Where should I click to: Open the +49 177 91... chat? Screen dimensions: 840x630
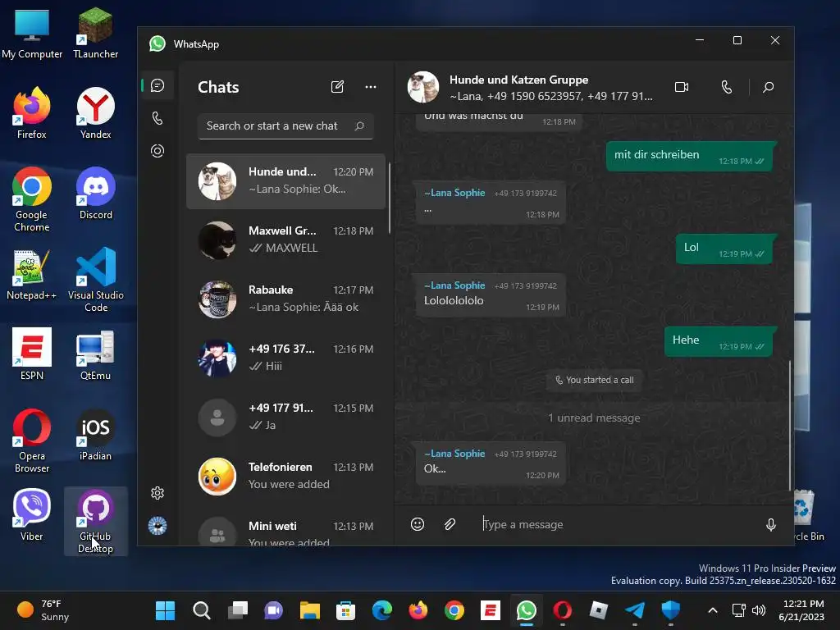[285, 417]
